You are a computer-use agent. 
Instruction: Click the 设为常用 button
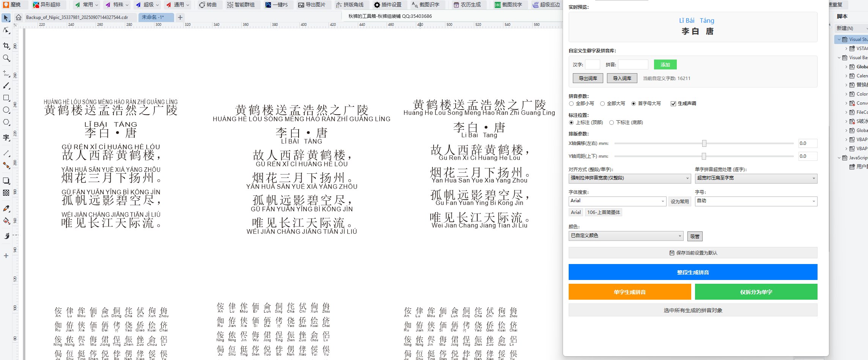(x=679, y=201)
